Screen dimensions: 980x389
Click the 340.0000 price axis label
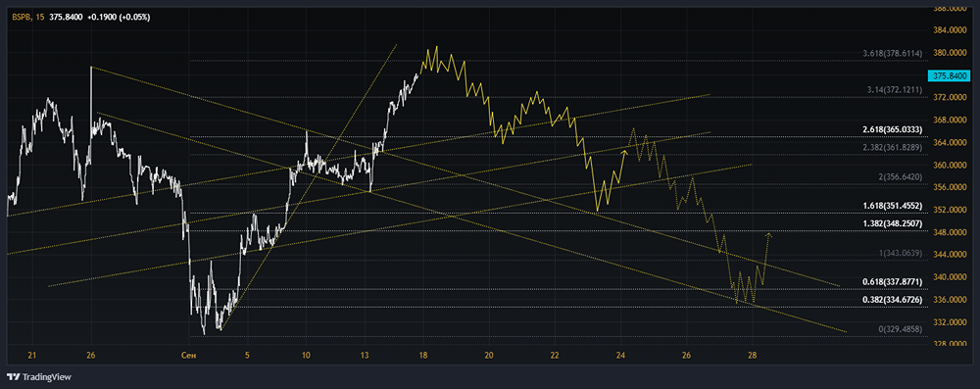(x=950, y=277)
